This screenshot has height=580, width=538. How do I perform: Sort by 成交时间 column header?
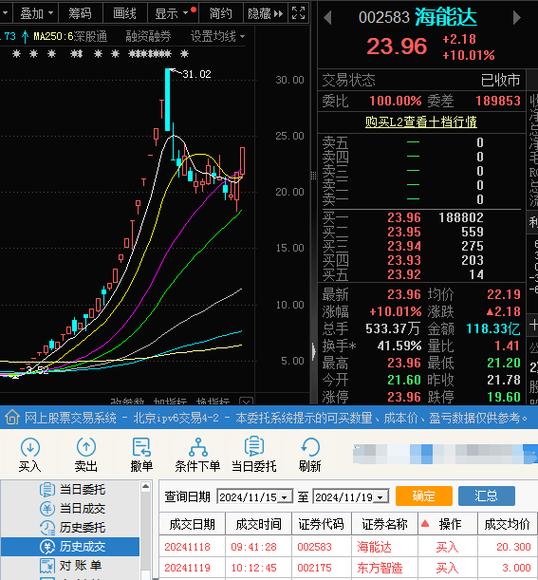(x=259, y=524)
